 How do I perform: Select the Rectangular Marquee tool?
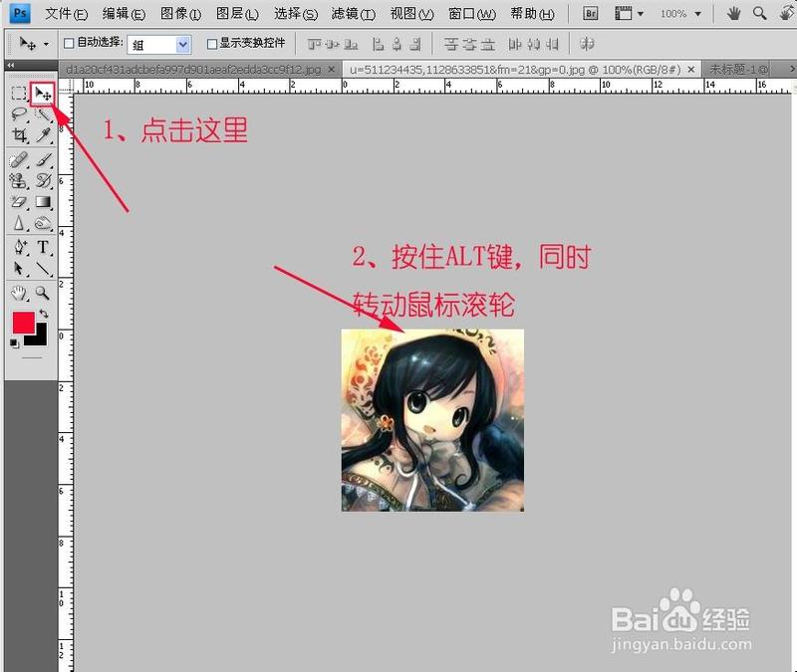tap(19, 93)
